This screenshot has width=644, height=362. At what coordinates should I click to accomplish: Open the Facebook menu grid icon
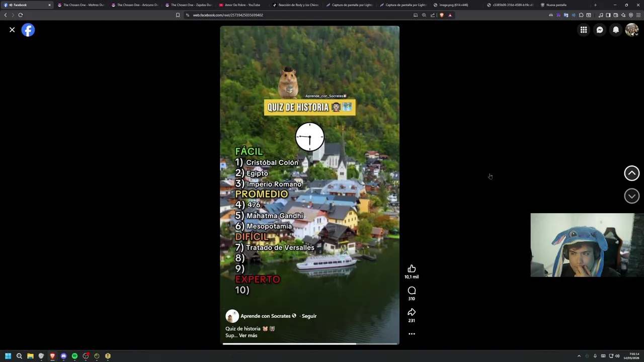[x=584, y=30]
